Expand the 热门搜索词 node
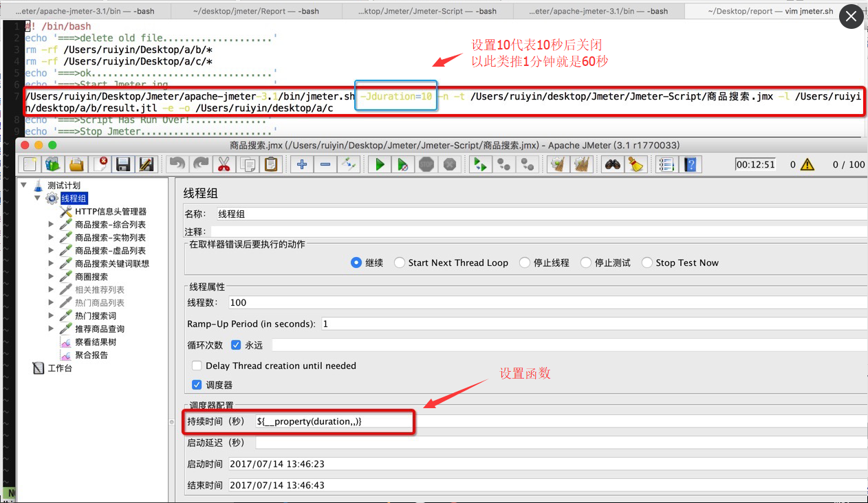 tap(51, 315)
